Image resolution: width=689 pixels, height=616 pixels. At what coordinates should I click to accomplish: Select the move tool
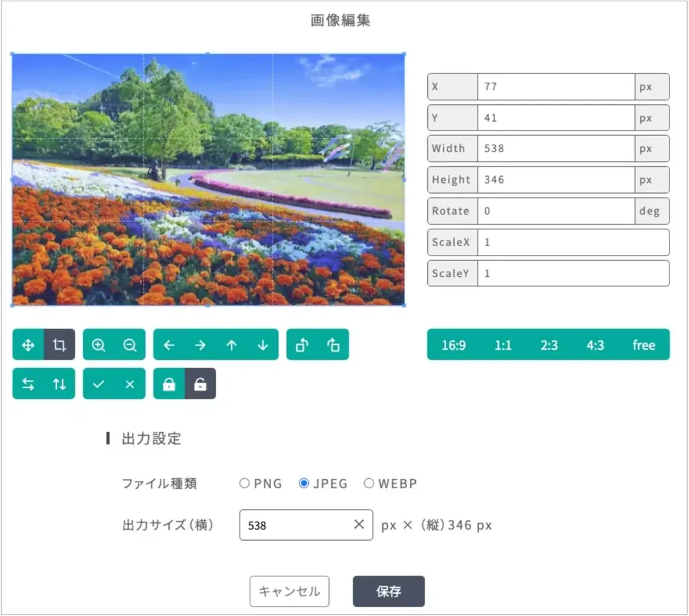point(27,344)
